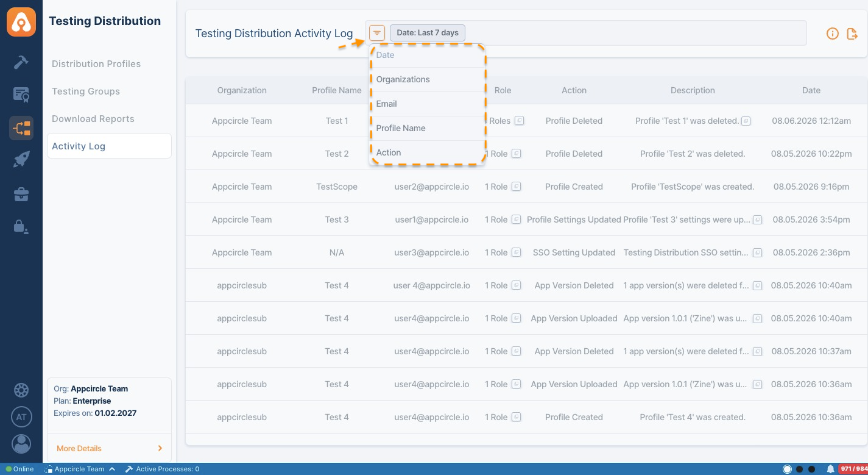Open the Appcircle logo home icon
The height and width of the screenshot is (475, 868).
(21, 21)
